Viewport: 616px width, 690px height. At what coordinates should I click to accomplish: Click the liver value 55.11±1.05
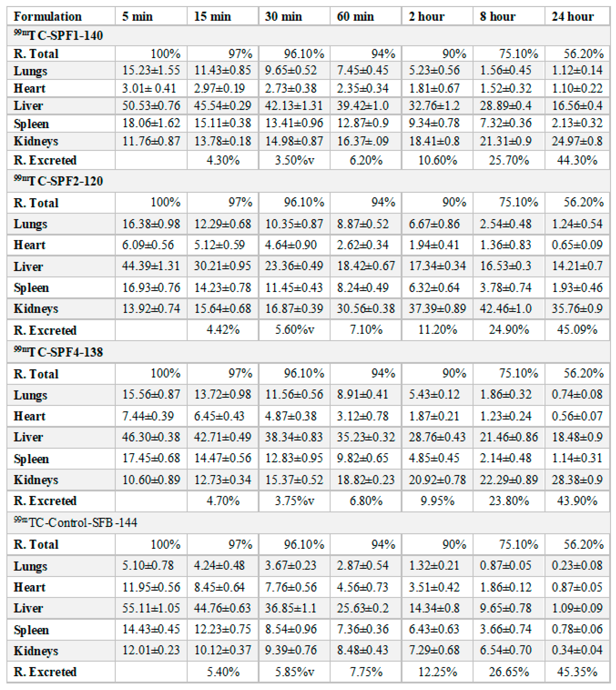151,608
